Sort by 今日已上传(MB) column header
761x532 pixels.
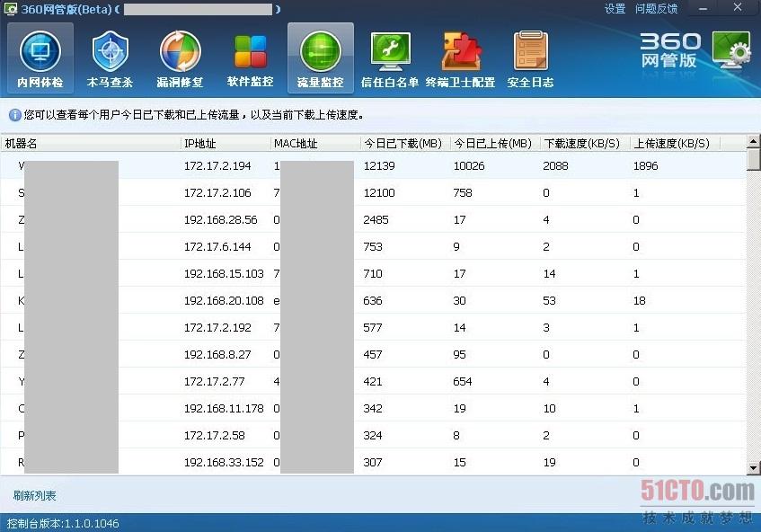495,143
